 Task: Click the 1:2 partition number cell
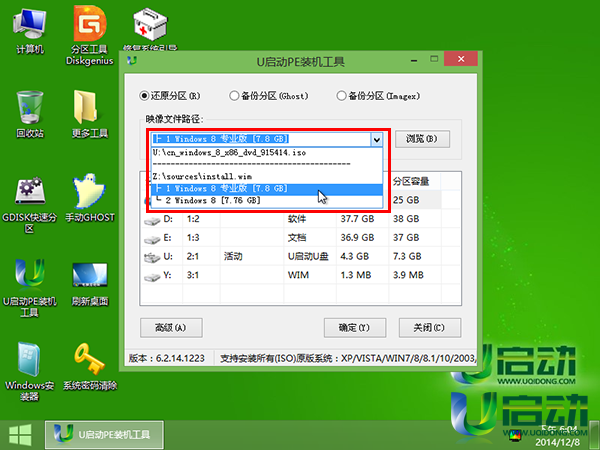pyautogui.click(x=201, y=219)
